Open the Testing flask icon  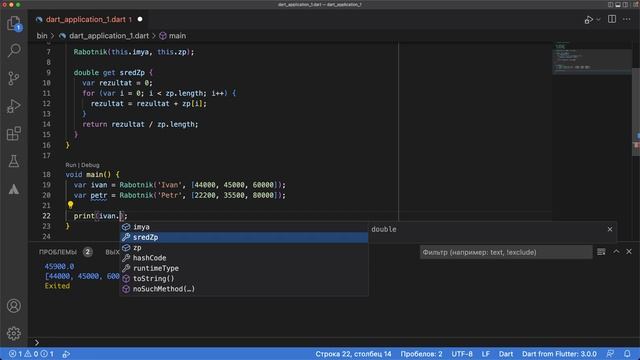tap(14, 161)
